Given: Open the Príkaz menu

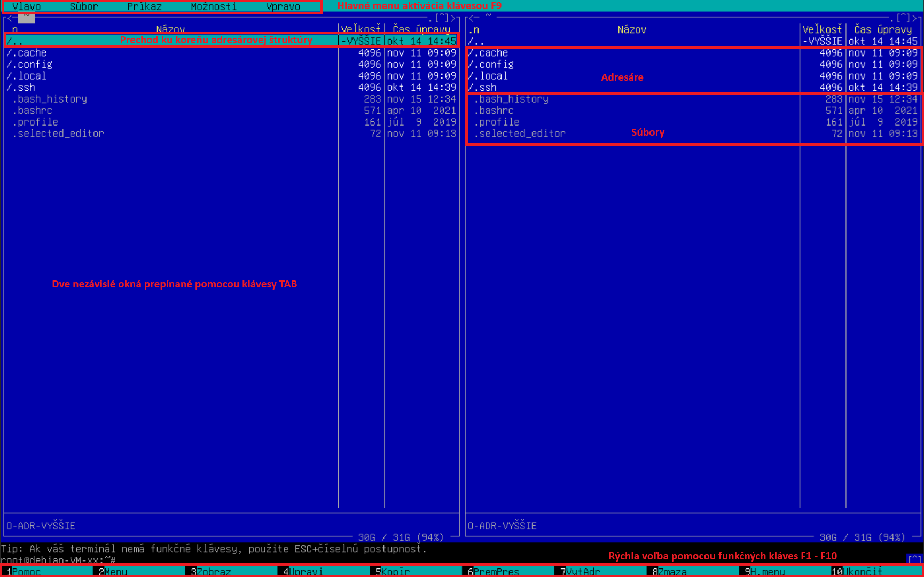Looking at the screenshot, I should [x=144, y=6].
